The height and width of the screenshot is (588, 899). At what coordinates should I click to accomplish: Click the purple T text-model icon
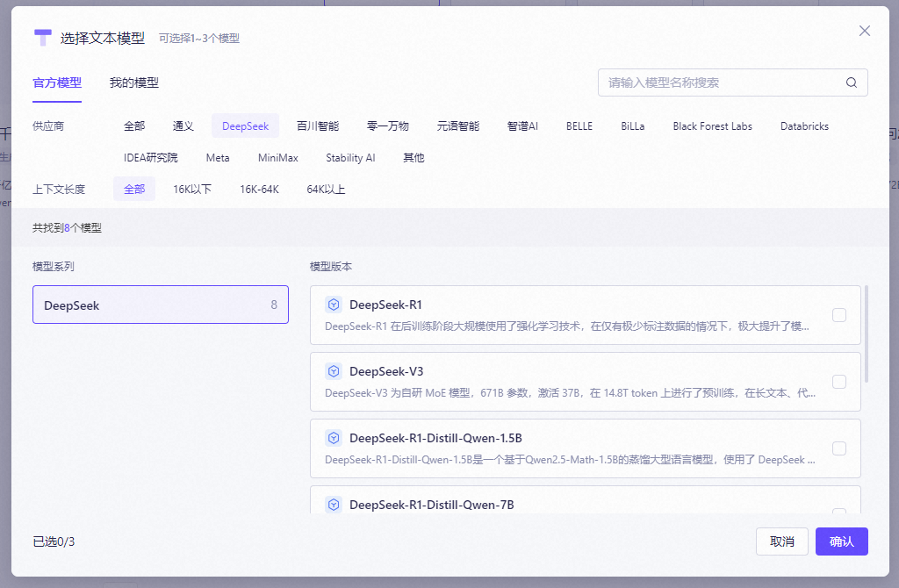click(43, 38)
